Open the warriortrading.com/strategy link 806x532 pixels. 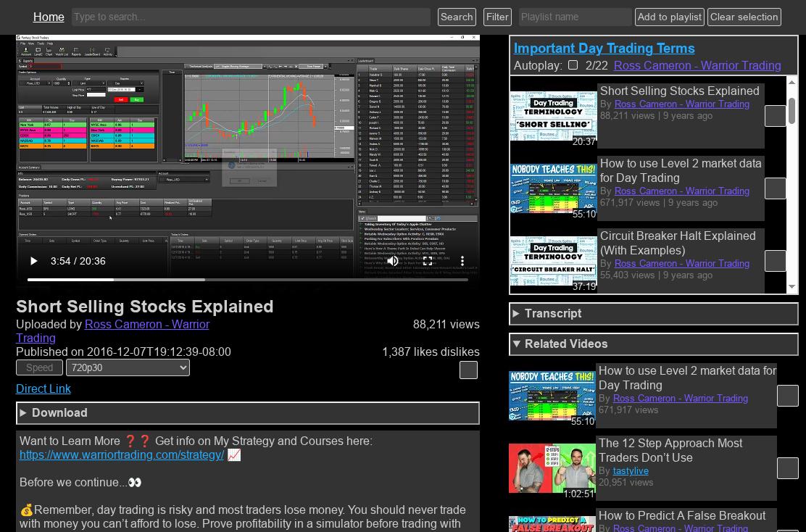[x=122, y=455]
